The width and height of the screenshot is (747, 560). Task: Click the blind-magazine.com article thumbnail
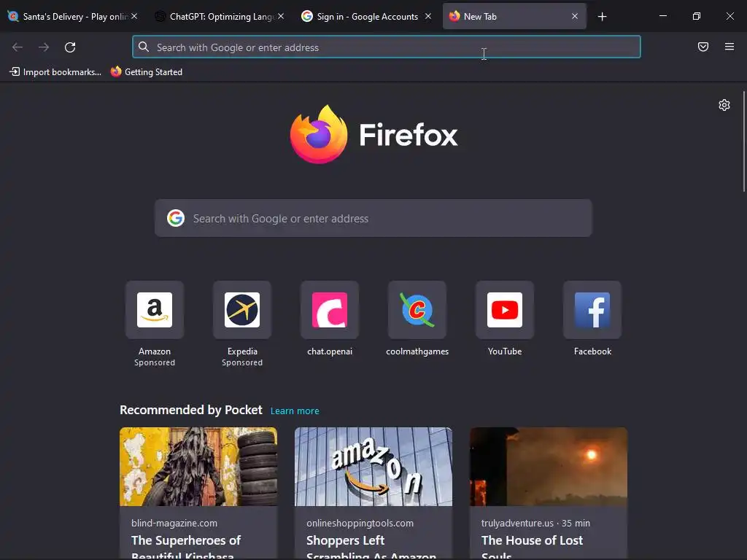pos(198,467)
